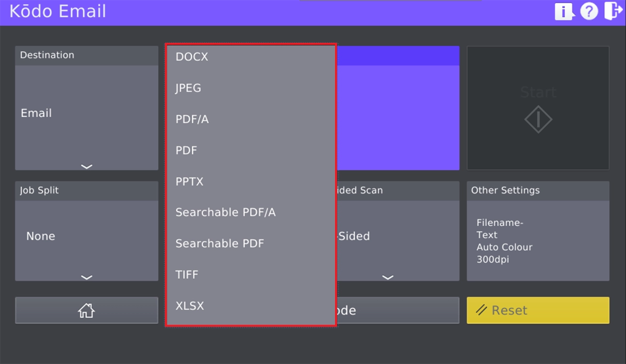Image resolution: width=626 pixels, height=364 pixels.
Task: Select the PDF format option
Action: (x=186, y=150)
